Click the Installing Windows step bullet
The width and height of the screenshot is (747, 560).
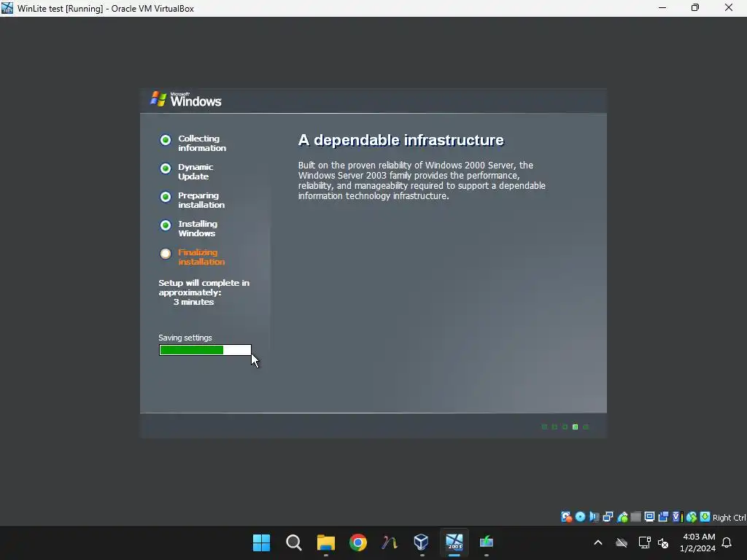point(166,225)
